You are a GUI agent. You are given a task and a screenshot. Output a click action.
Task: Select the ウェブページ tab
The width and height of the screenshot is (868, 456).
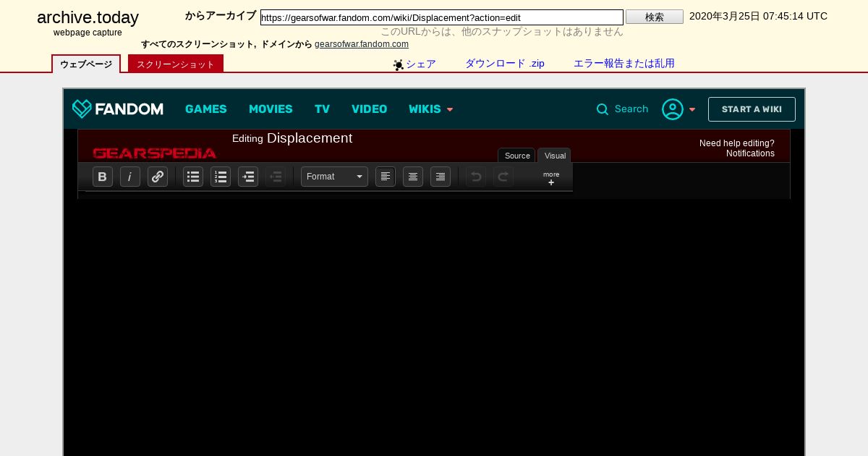(86, 64)
